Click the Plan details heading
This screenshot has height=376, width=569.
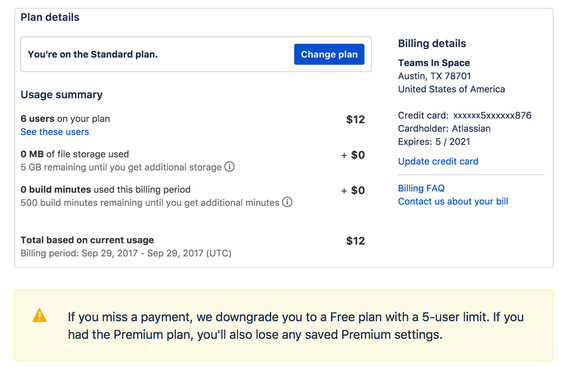point(50,17)
